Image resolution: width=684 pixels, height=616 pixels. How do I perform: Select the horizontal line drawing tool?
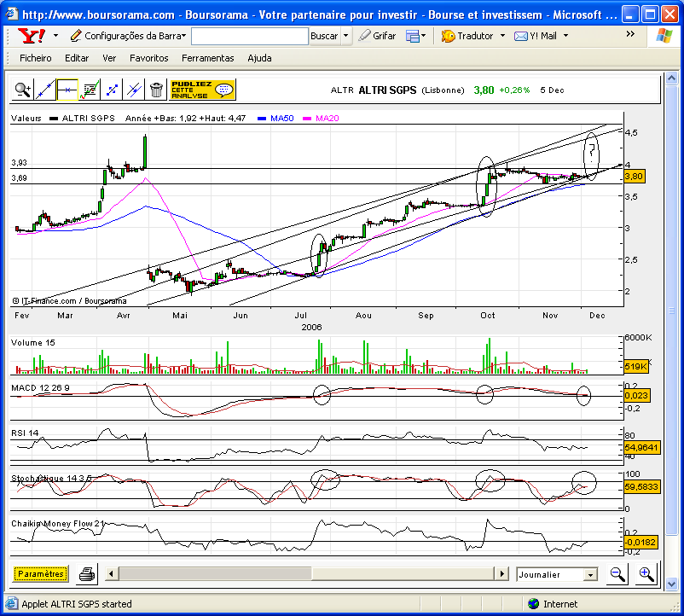click(67, 90)
